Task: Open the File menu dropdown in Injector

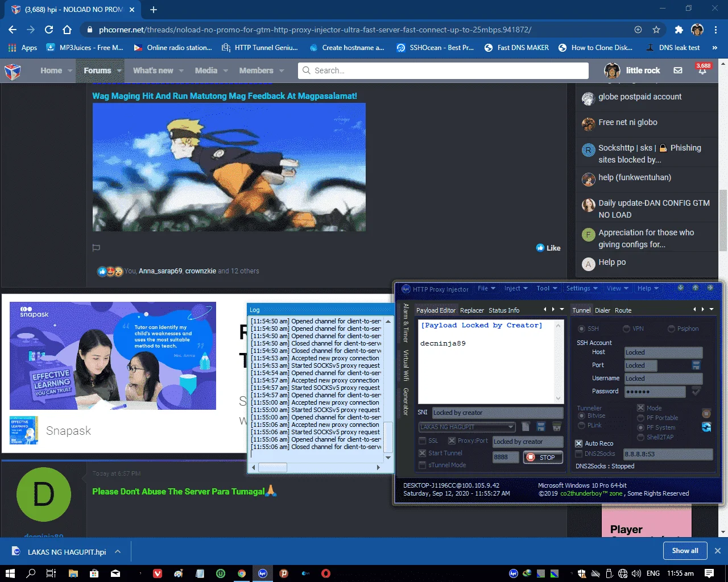Action: click(486, 288)
